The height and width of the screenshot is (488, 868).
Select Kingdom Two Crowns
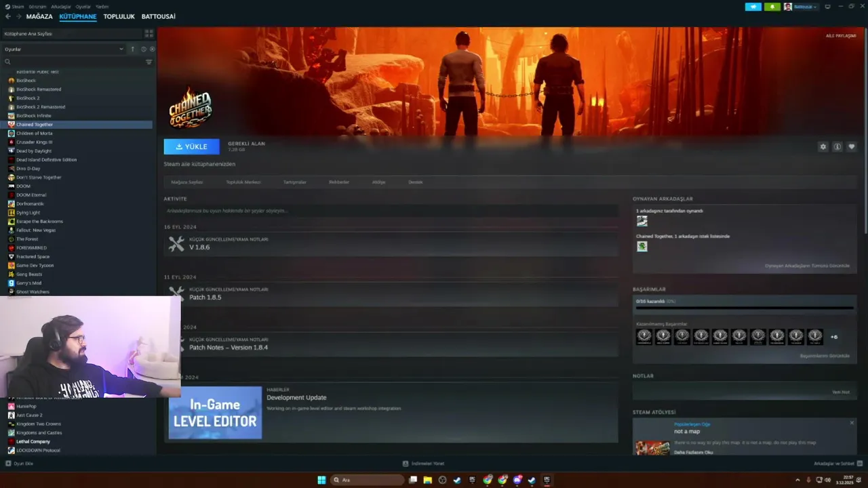click(x=38, y=424)
